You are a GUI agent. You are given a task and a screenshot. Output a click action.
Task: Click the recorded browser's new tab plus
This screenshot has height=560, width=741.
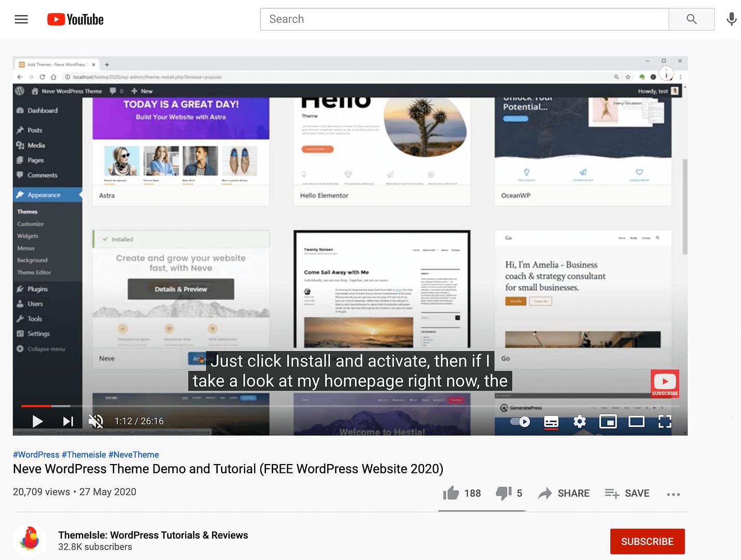(x=107, y=65)
